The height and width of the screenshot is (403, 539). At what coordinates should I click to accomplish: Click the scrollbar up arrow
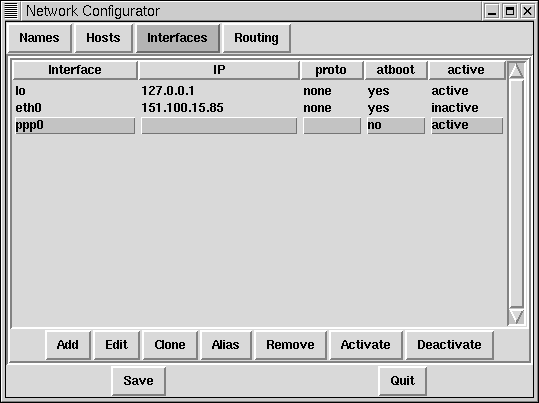(x=516, y=71)
